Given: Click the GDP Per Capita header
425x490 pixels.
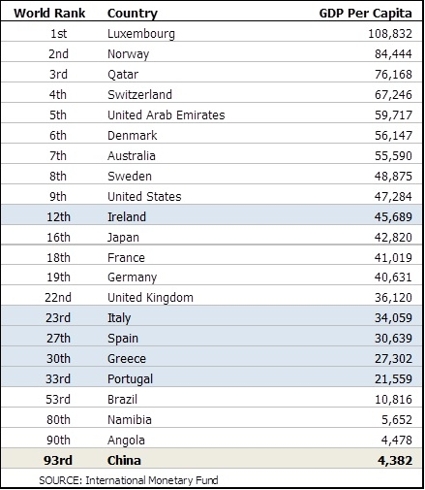Looking at the screenshot, I should tap(365, 14).
